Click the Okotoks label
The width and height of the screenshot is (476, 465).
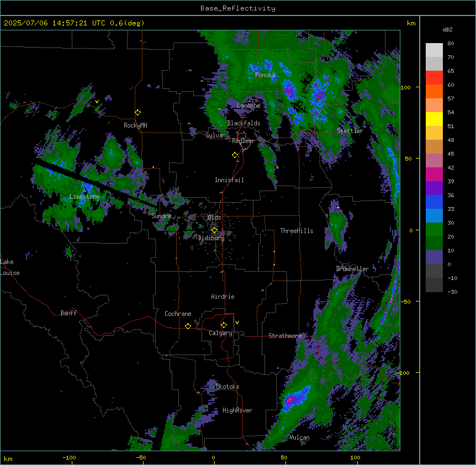(x=228, y=387)
